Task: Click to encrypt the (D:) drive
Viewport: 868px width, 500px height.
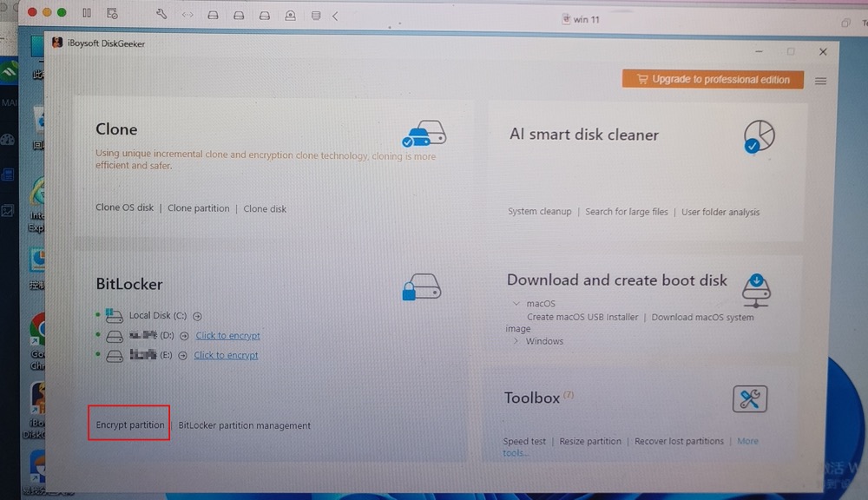Action: (x=227, y=336)
